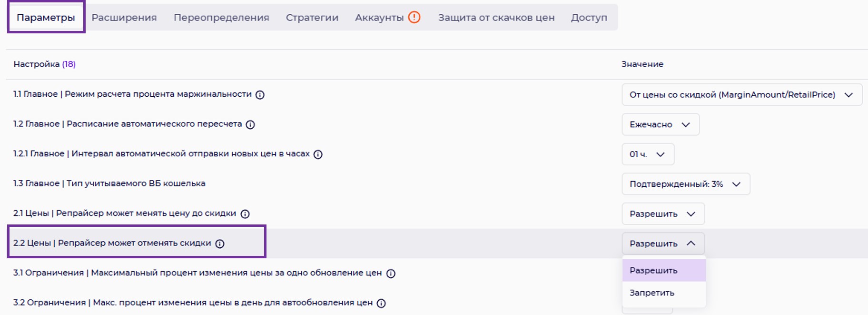The height and width of the screenshot is (315, 868).
Task: Collapse the open Разрешить dropdown for setting 2.2
Action: click(x=662, y=244)
